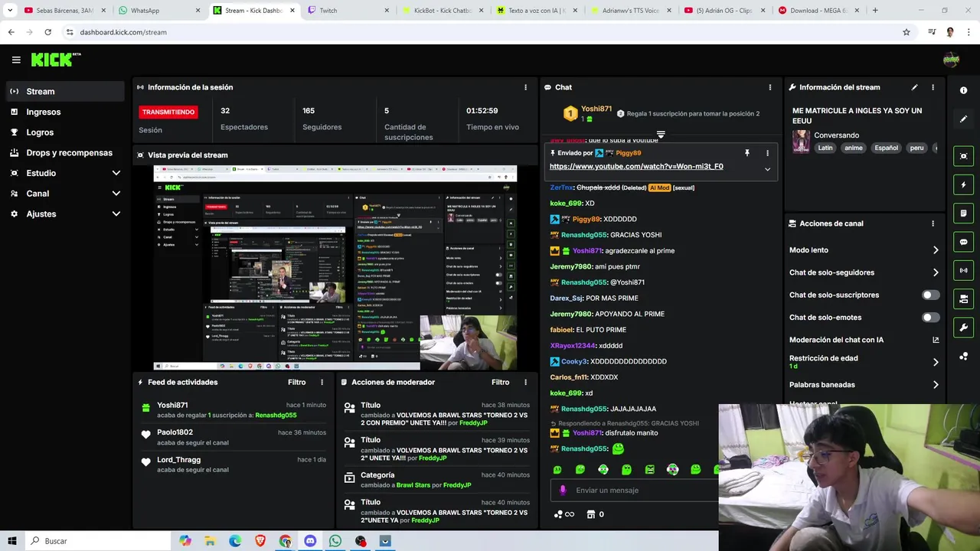The height and width of the screenshot is (551, 980).
Task: Open Moderación del chat con IA external link
Action: point(936,340)
